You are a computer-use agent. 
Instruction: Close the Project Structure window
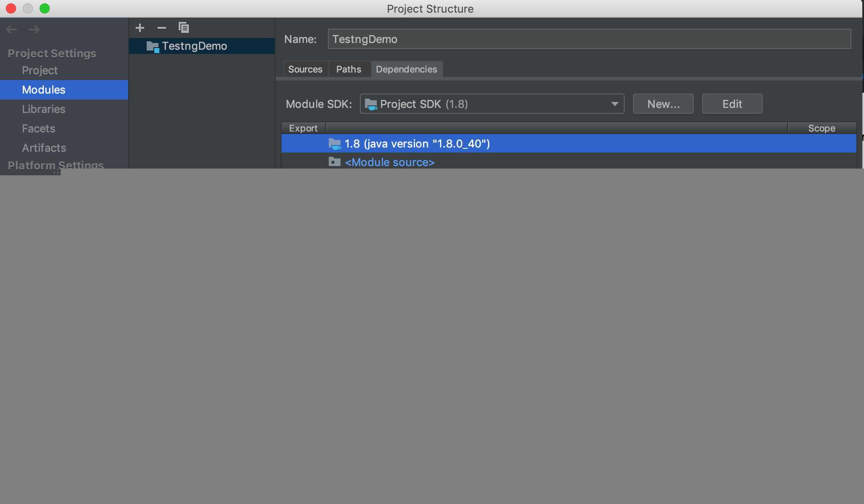(x=11, y=8)
